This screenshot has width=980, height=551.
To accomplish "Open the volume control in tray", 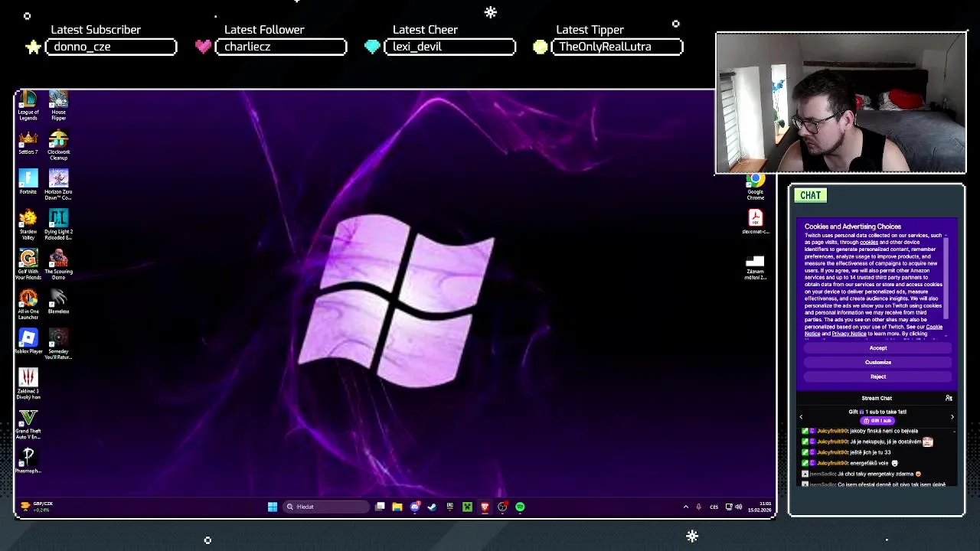I will 738,507.
